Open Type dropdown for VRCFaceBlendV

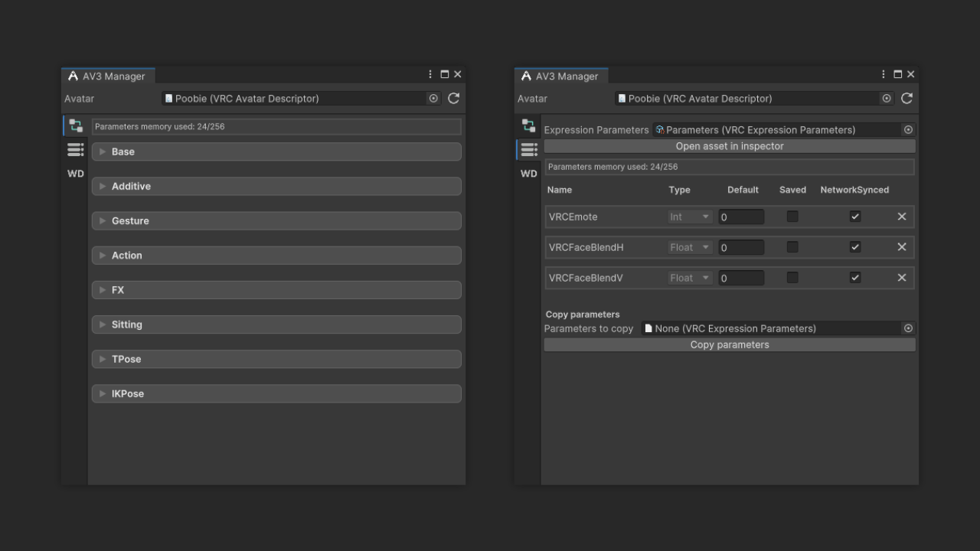(690, 278)
